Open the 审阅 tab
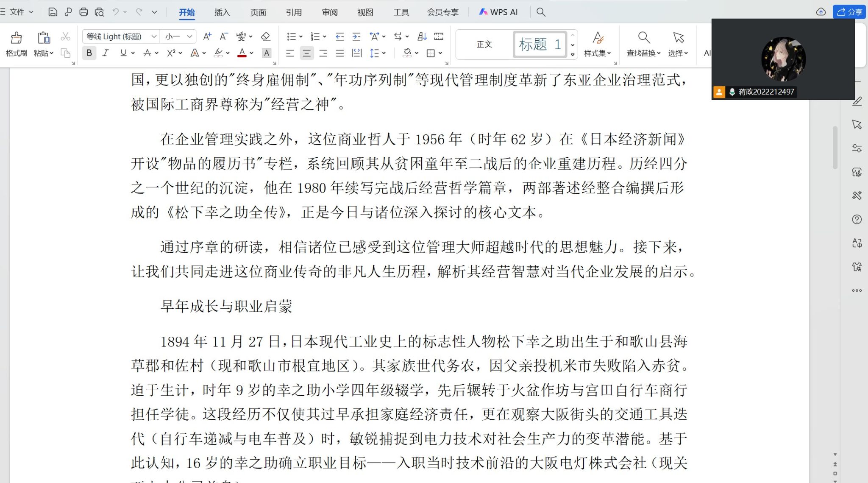 coord(330,12)
